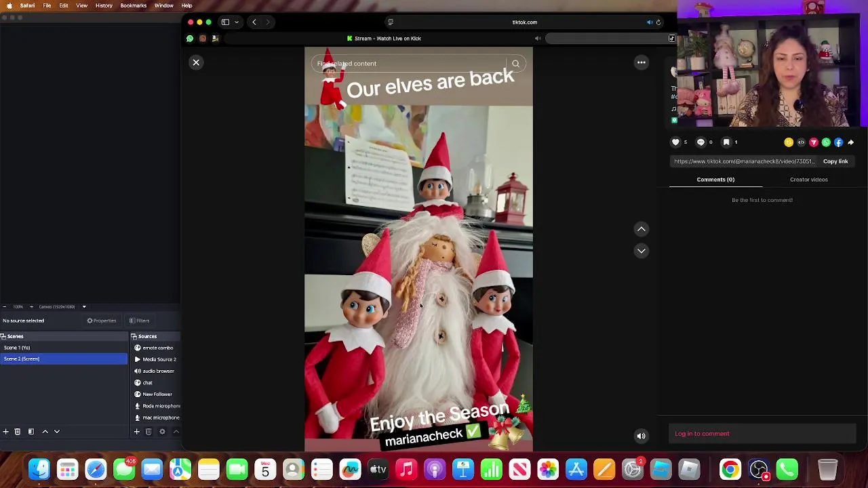Mute this tab's audio in address bar
Image resolution: width=868 pixels, height=488 pixels.
point(649,22)
